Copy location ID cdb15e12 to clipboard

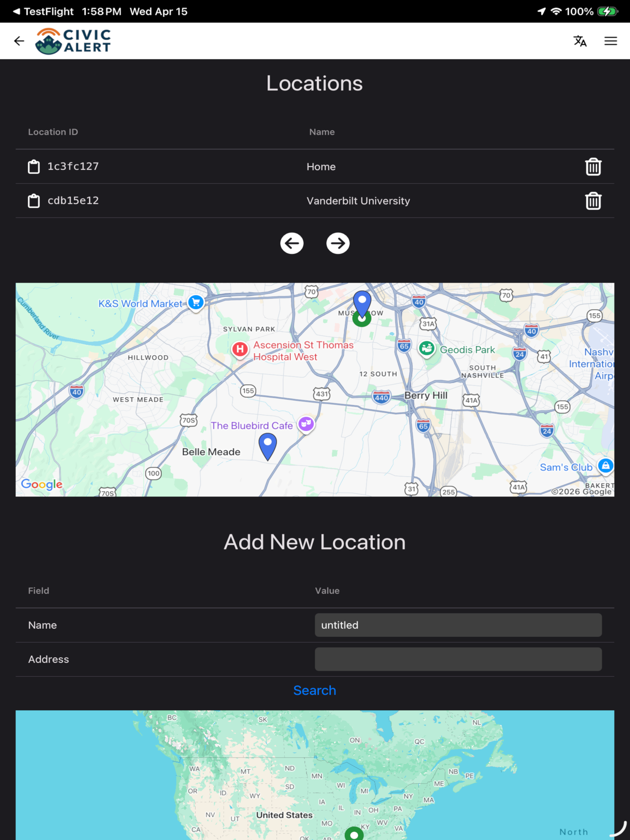pyautogui.click(x=34, y=201)
